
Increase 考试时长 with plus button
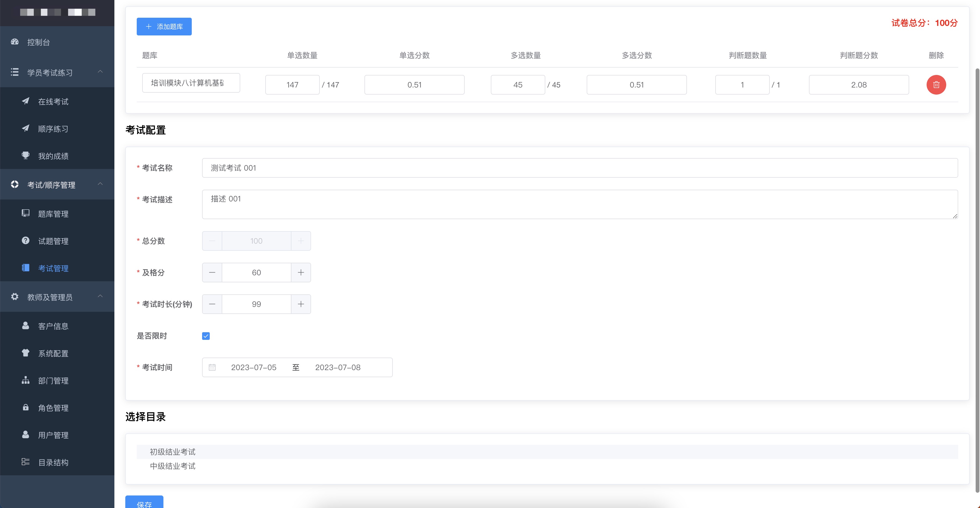click(x=301, y=304)
